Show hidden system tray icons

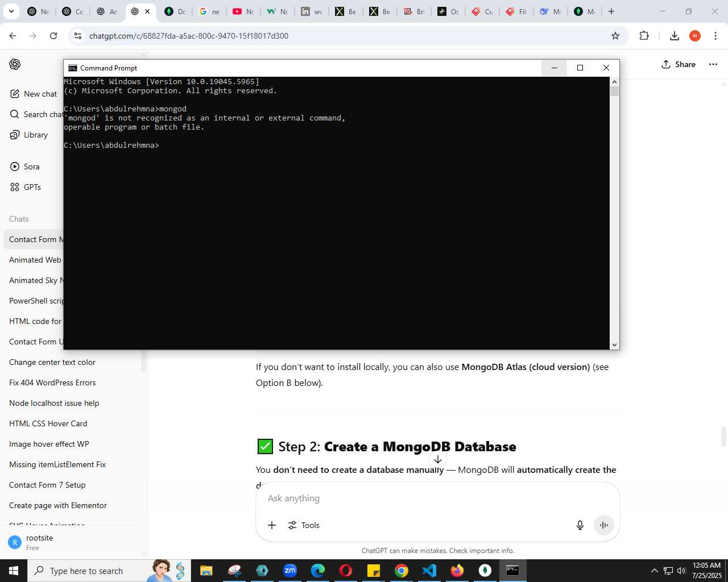tap(654, 571)
